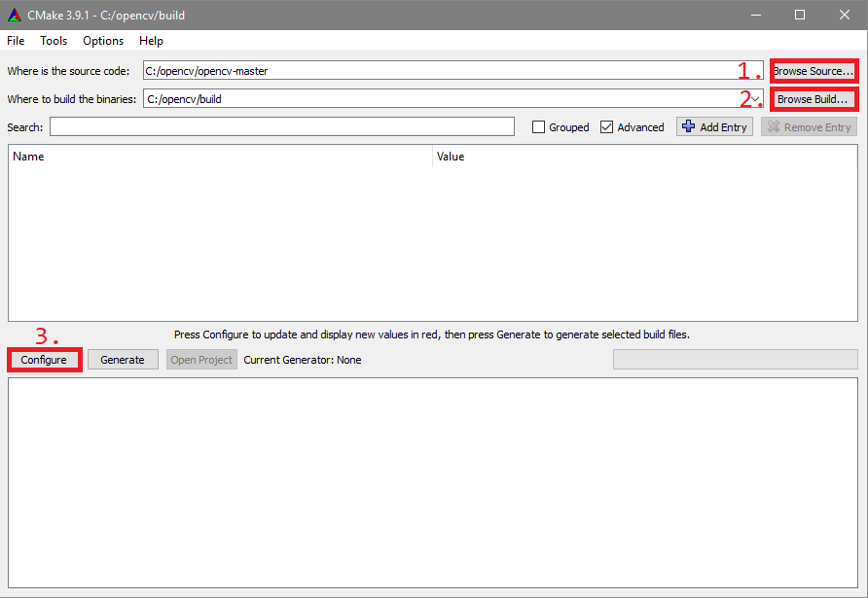
Task: Click the Search input field
Action: 282,126
